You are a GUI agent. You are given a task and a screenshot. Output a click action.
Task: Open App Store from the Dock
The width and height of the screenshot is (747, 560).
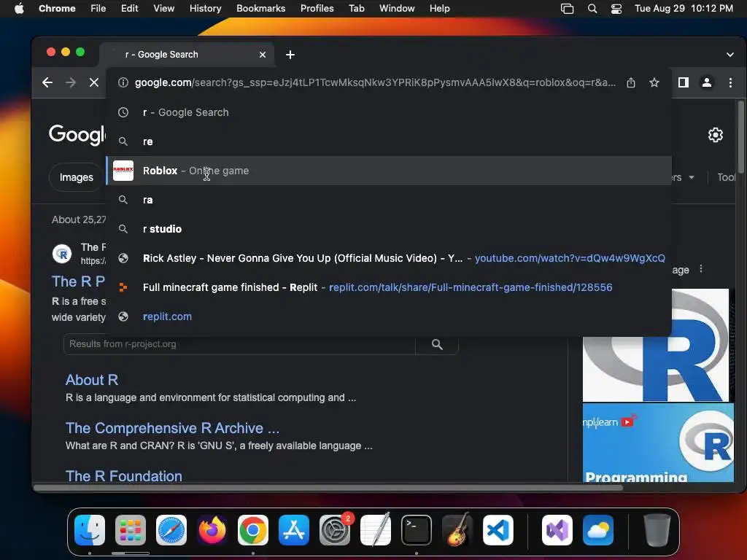294,530
